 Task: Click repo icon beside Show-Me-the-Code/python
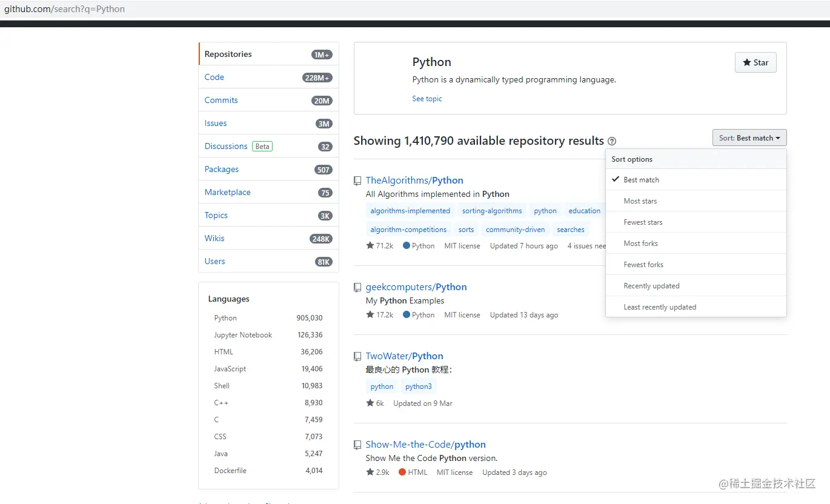click(357, 445)
